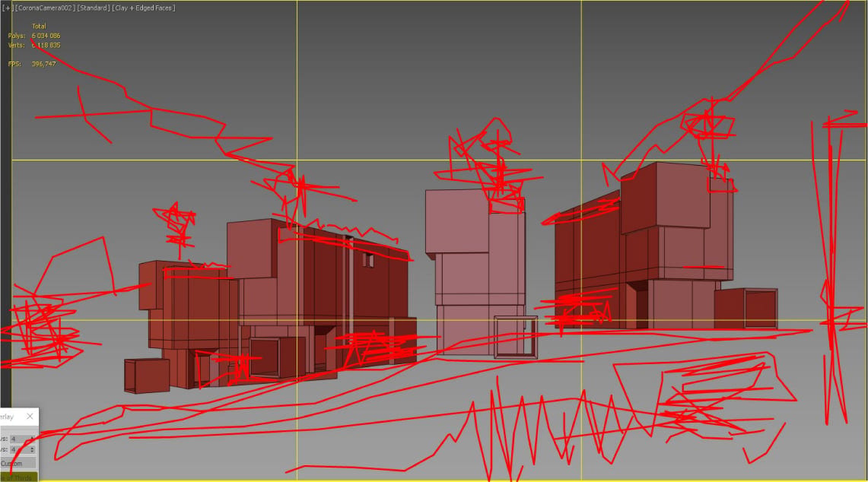Click the FPS: label in viewport statistics
The image size is (868, 482).
tap(14, 64)
